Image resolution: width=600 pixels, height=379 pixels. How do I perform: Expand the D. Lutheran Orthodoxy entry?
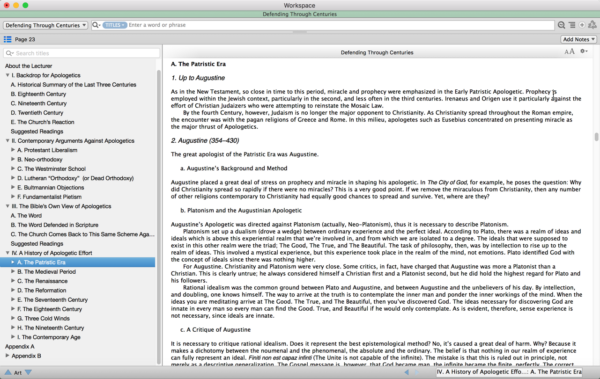(13, 178)
